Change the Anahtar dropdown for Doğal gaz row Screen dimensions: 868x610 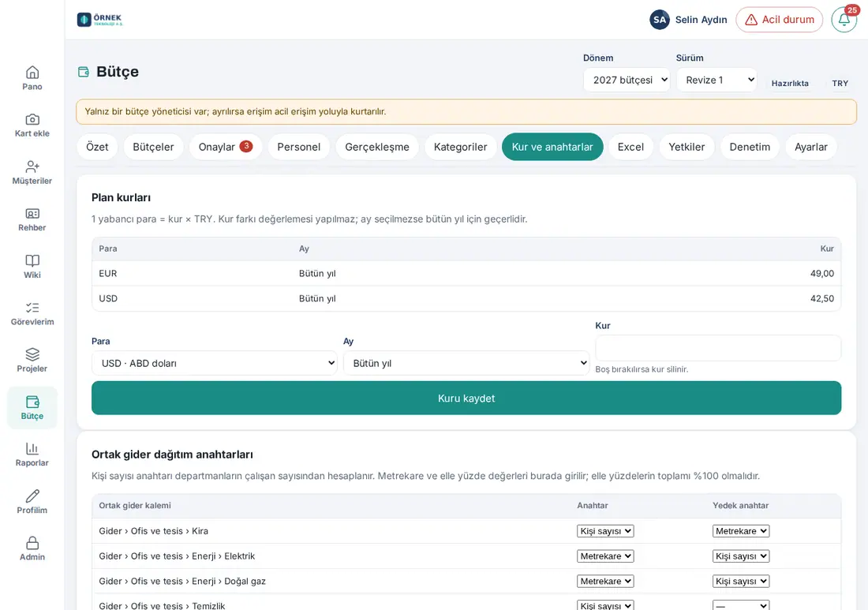click(x=605, y=582)
